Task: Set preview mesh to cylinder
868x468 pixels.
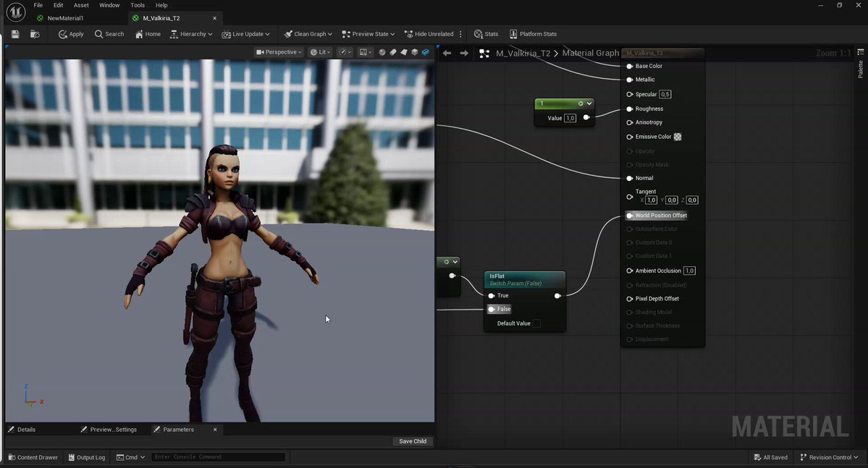Action: click(393, 52)
